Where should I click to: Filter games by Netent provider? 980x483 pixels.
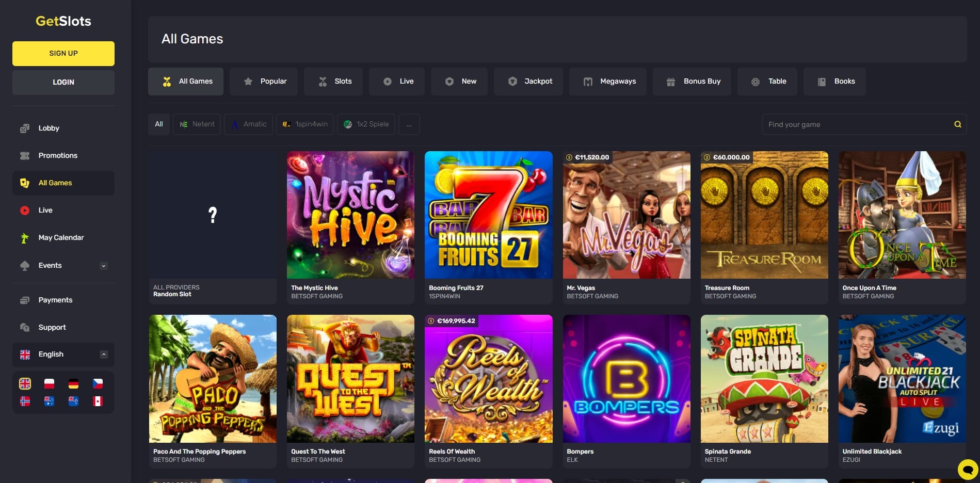(197, 124)
